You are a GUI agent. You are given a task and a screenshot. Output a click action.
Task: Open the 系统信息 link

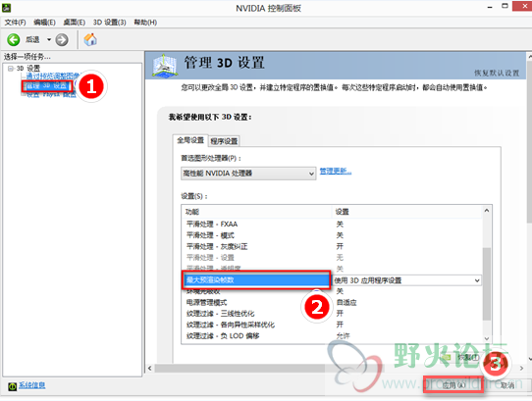31,385
